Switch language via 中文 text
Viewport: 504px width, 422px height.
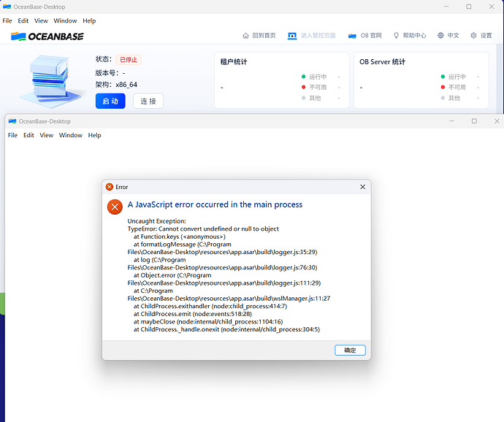pyautogui.click(x=453, y=35)
